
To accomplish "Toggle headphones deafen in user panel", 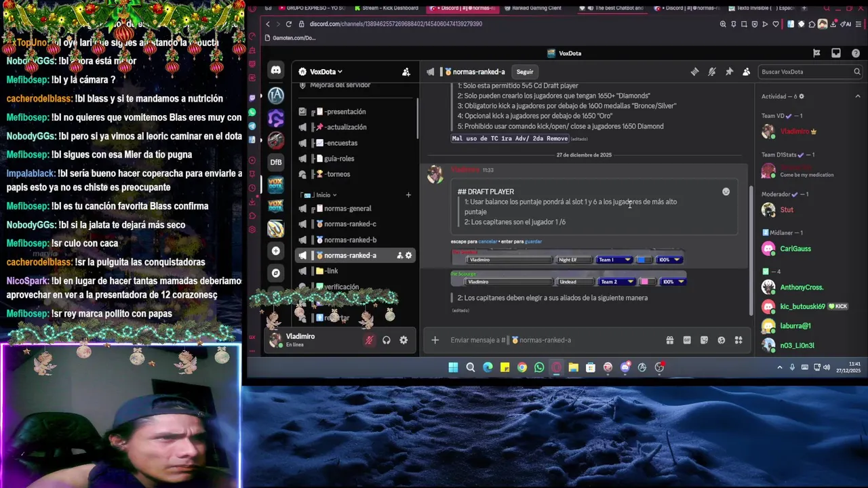I will pyautogui.click(x=387, y=340).
